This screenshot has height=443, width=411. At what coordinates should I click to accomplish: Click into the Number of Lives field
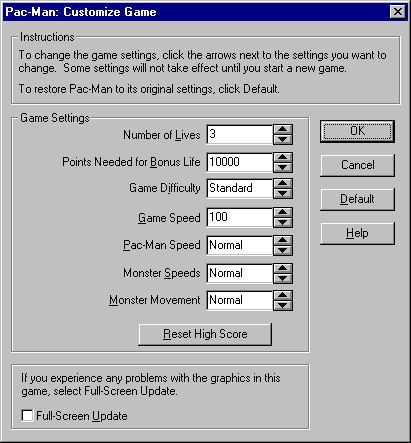[x=239, y=135]
